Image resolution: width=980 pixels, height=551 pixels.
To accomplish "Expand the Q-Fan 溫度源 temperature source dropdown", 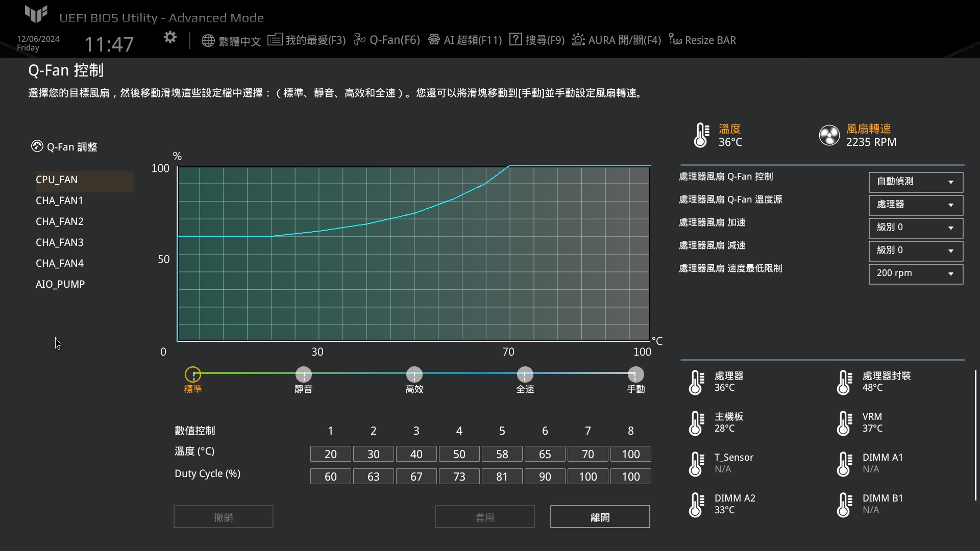I will click(x=915, y=205).
